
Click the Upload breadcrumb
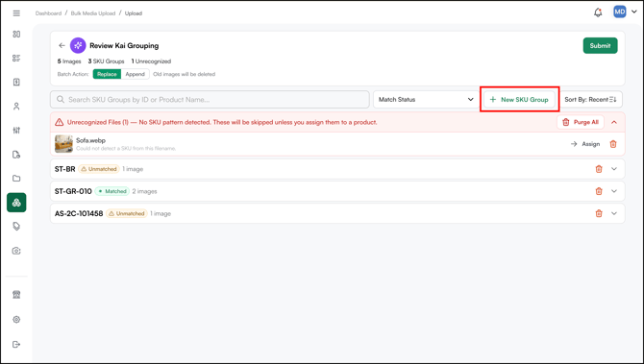point(134,13)
